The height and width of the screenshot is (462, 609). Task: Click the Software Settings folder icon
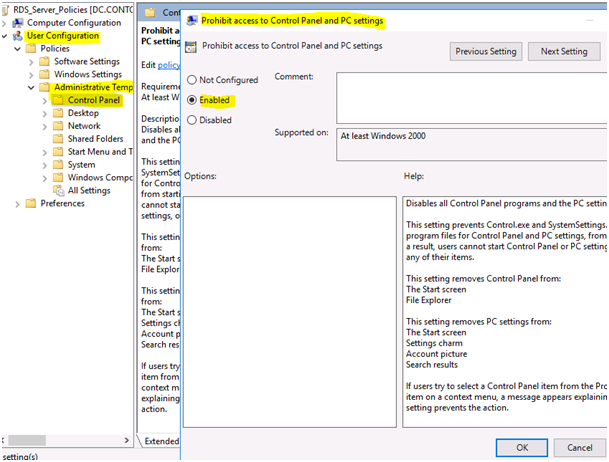44,61
